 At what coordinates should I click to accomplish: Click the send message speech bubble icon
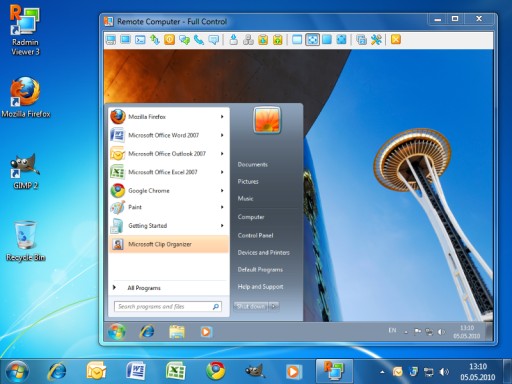point(214,40)
